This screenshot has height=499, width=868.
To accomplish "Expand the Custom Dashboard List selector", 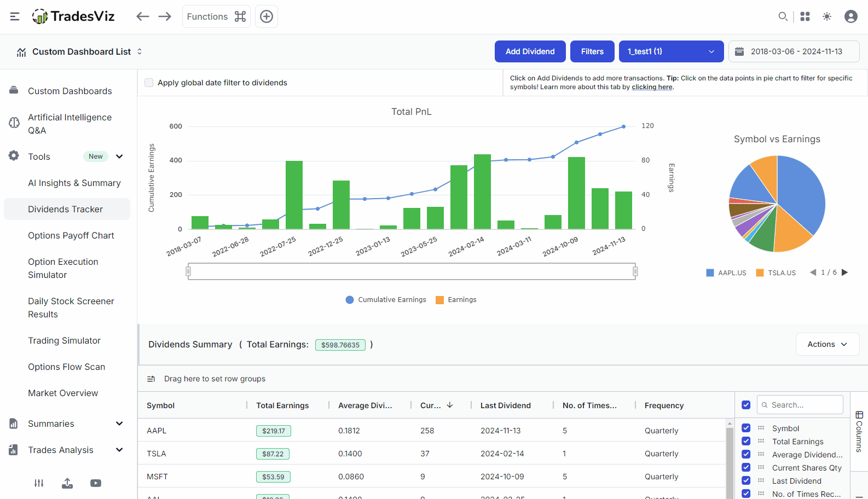I will tap(80, 51).
